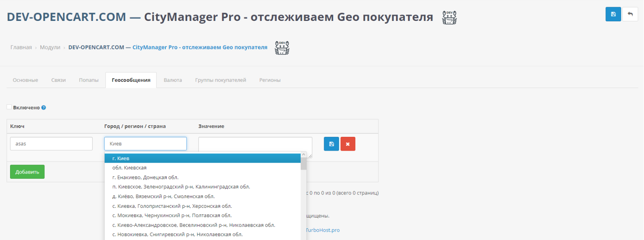Viewport: 644px width, 240px height.
Task: Click the crab logo next to the page title
Action: click(x=449, y=17)
